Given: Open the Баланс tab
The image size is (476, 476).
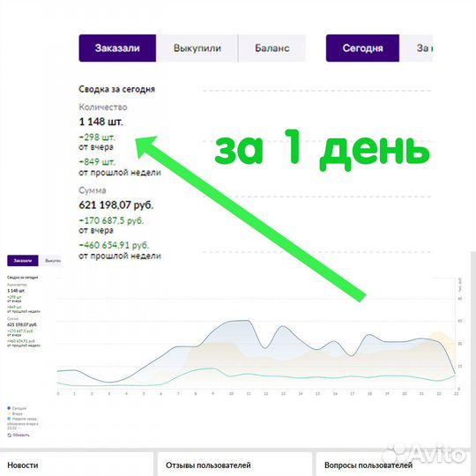Looking at the screenshot, I should [272, 48].
